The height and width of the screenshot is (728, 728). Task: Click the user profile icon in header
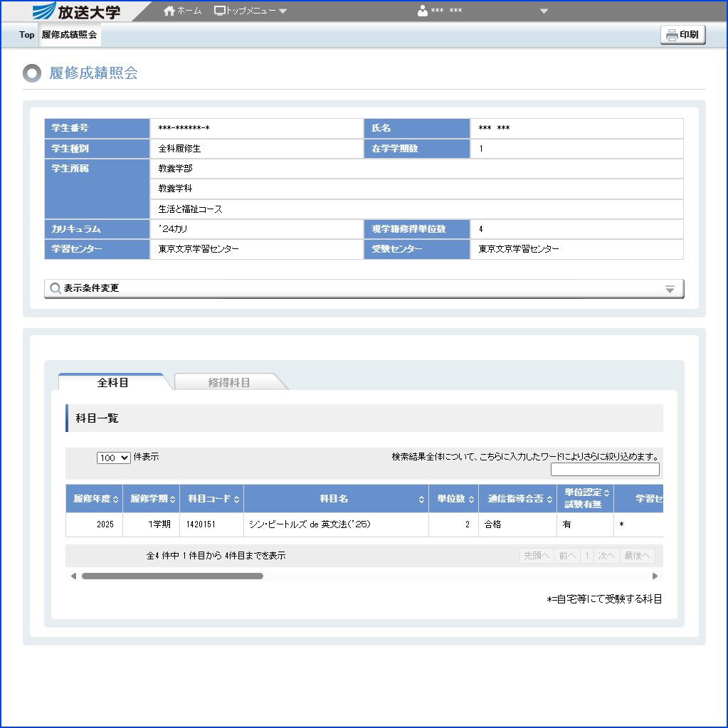[423, 11]
